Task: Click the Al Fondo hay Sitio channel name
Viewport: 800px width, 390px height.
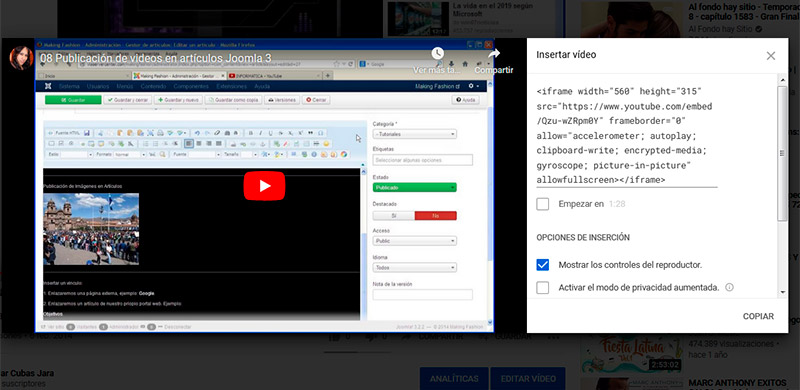Action: click(x=720, y=29)
